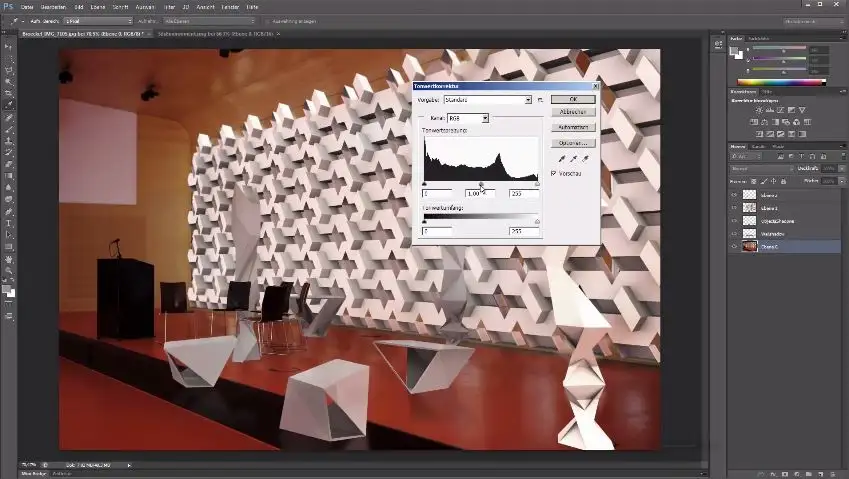849x479 pixels.
Task: Hide the Wallshadow layer
Action: click(x=735, y=234)
